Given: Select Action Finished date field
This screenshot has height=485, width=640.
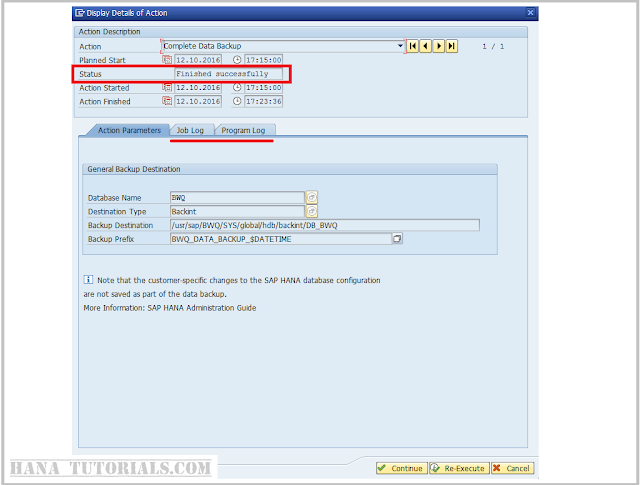Looking at the screenshot, I should (x=198, y=101).
